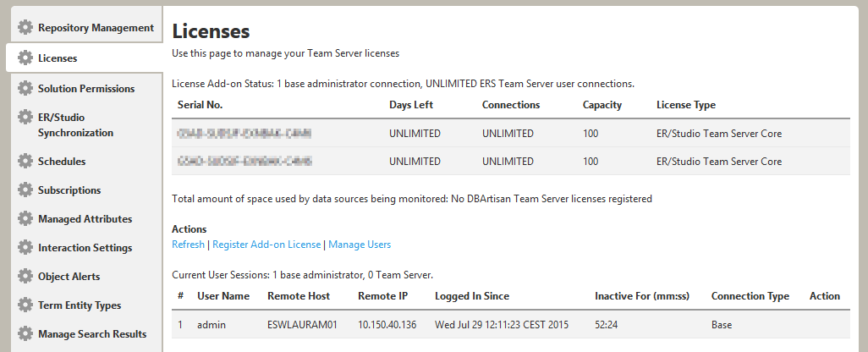This screenshot has height=352, width=868.
Task: Click the License Type column header
Action: tap(686, 105)
